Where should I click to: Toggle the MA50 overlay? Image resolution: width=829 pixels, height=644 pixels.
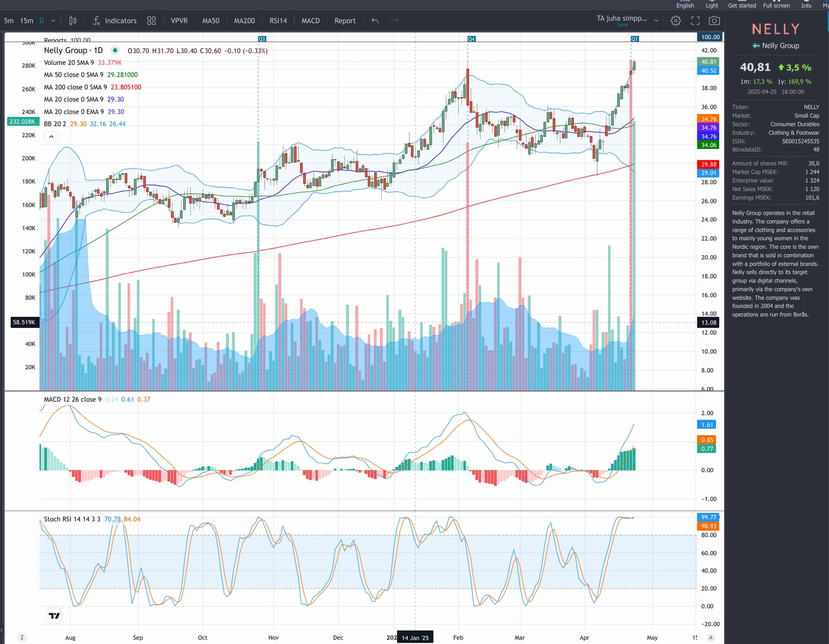pyautogui.click(x=211, y=21)
